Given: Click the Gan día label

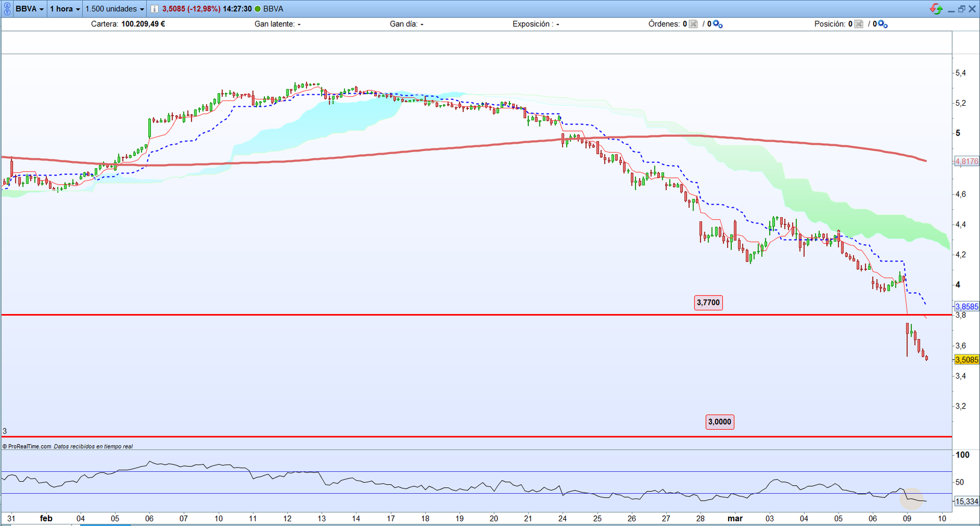Looking at the screenshot, I should (x=403, y=24).
